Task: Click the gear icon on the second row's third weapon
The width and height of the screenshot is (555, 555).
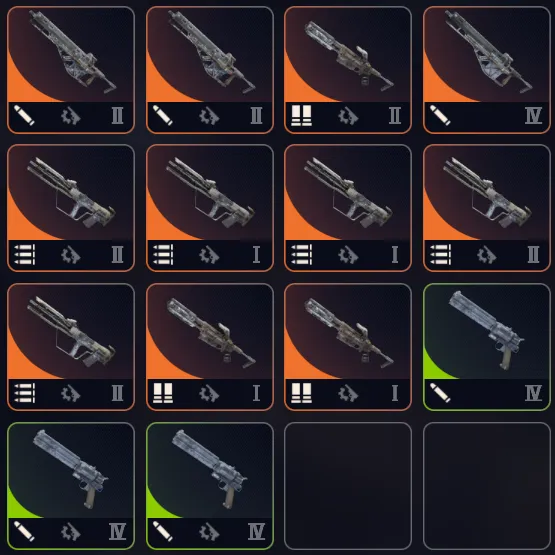Action: click(348, 254)
